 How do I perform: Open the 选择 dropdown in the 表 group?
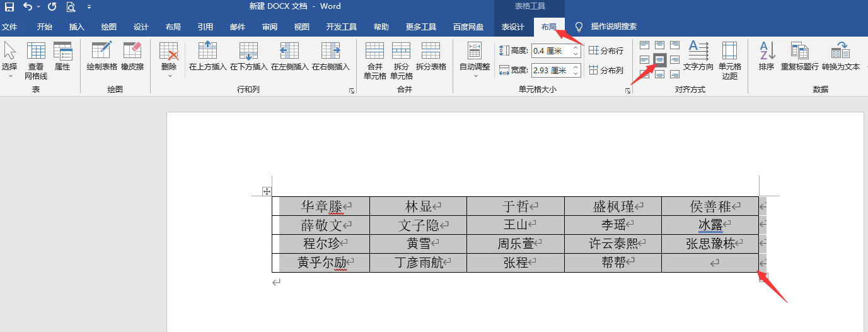tap(9, 60)
